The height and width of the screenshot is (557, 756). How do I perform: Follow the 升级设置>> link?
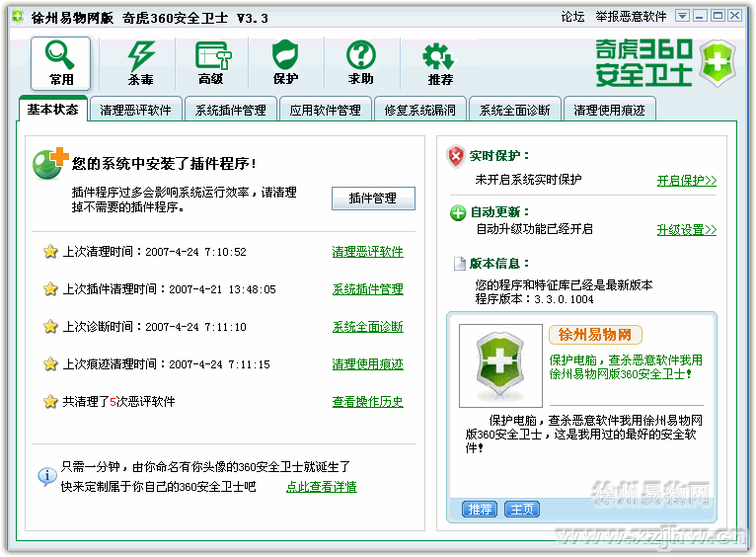[x=687, y=229]
